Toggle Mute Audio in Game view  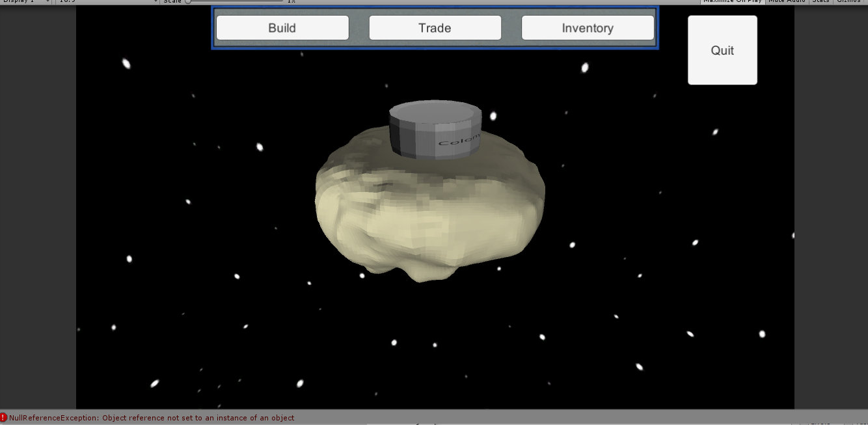(x=788, y=1)
